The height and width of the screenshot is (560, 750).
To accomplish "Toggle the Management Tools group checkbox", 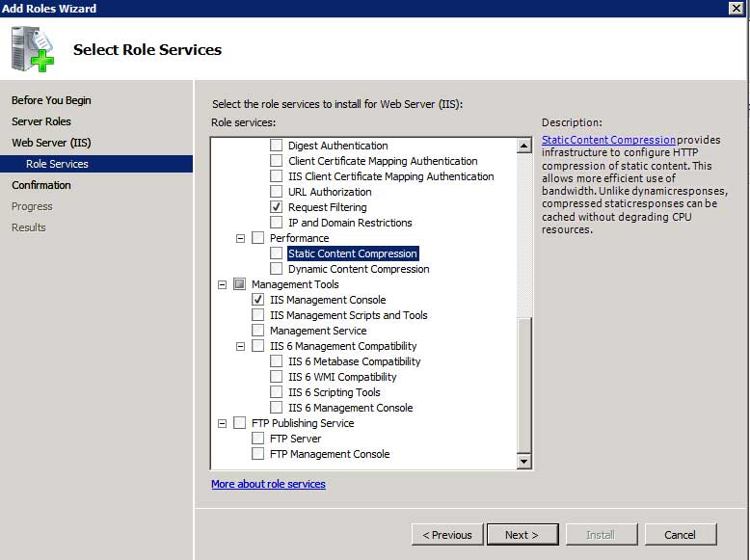I will pyautogui.click(x=240, y=284).
